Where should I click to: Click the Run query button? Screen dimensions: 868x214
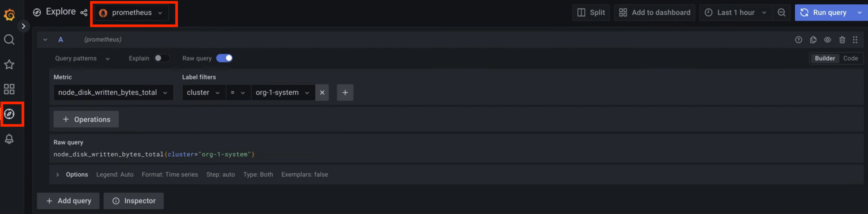(x=828, y=12)
